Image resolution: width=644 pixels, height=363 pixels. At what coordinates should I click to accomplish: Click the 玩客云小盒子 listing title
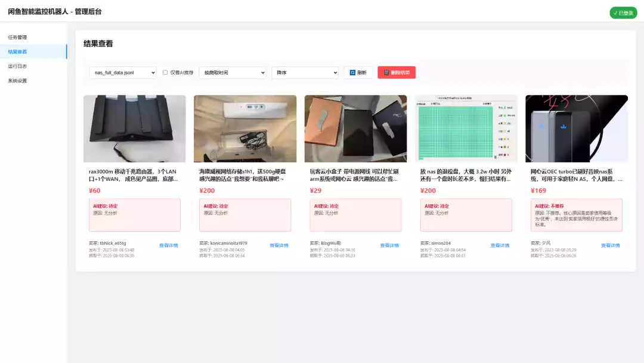pyautogui.click(x=355, y=175)
